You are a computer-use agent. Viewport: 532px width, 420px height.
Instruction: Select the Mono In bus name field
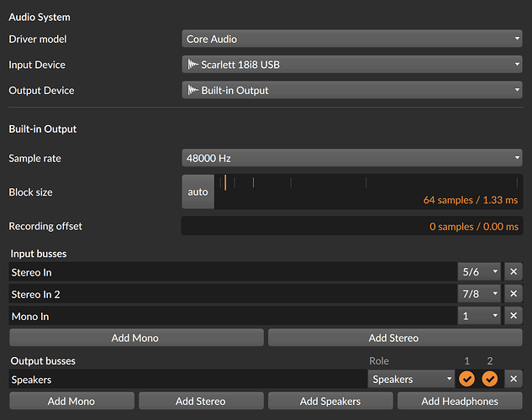tap(233, 316)
